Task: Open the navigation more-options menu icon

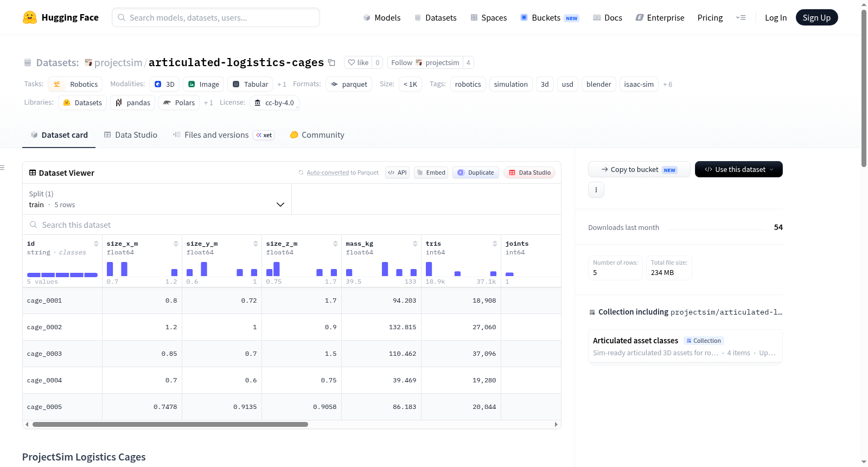Action: (741, 17)
